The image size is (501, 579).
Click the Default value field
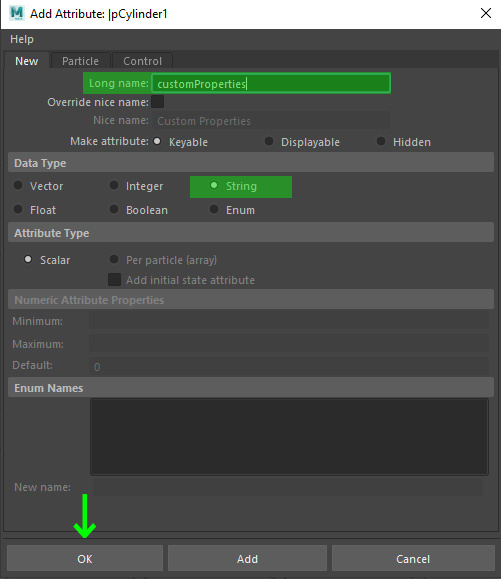(x=289, y=366)
